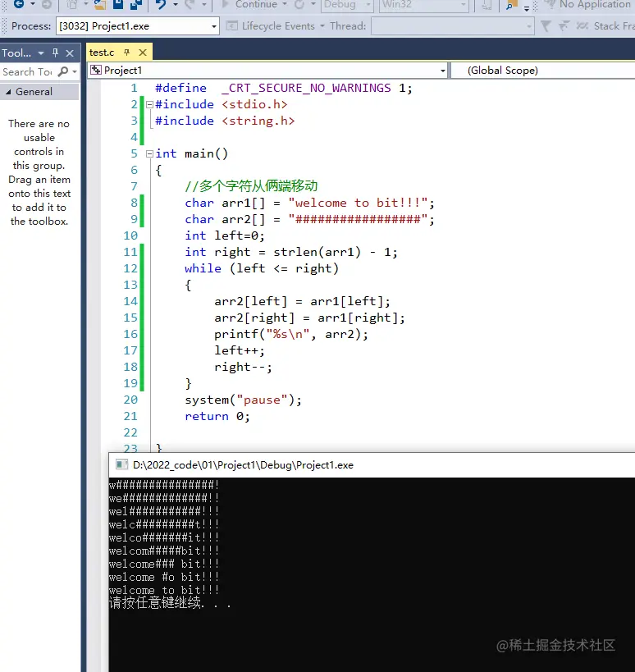Collapse the General toolbox group
The image size is (635, 672).
pyautogui.click(x=8, y=92)
